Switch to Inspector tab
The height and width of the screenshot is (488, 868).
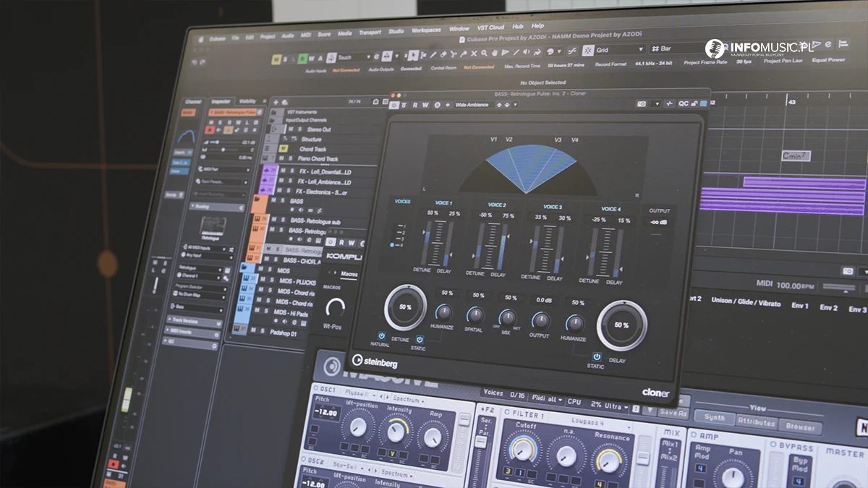point(220,102)
